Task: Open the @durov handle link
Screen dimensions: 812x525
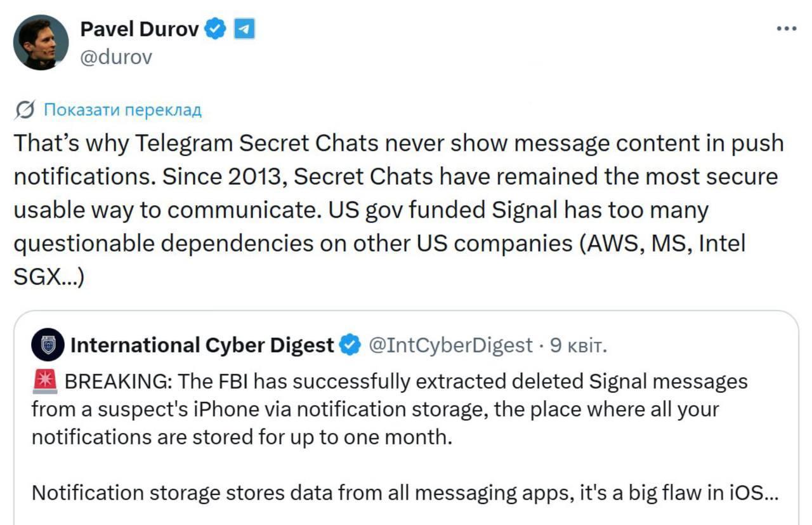Action: tap(116, 57)
